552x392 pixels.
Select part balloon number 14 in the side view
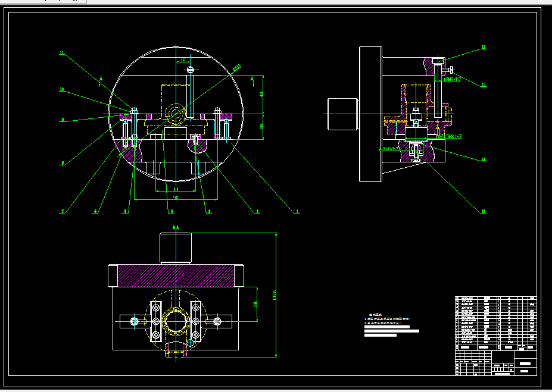(x=484, y=159)
